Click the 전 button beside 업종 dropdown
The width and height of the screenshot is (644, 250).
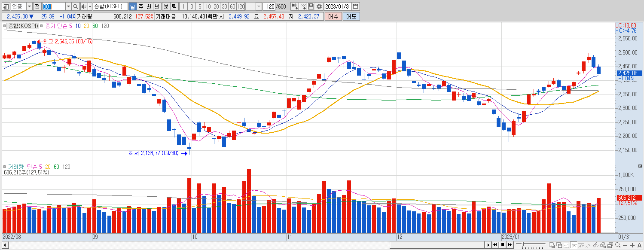[x=37, y=6]
